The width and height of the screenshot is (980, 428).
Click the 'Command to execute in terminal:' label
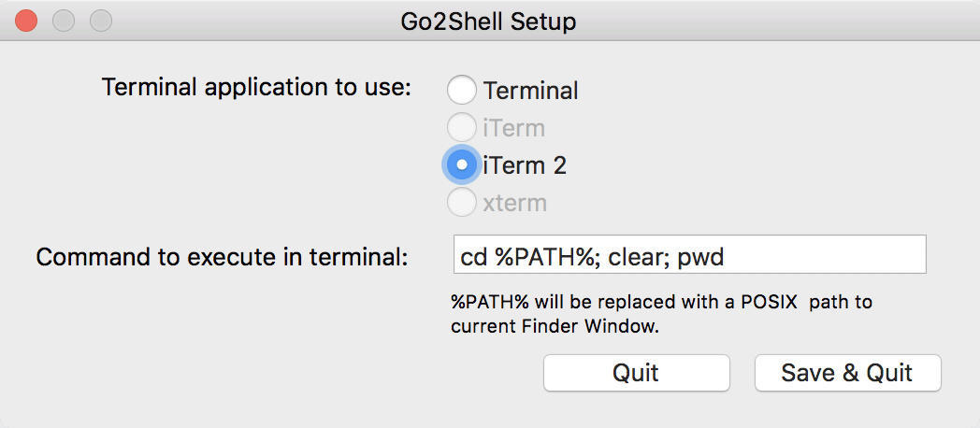222,256
